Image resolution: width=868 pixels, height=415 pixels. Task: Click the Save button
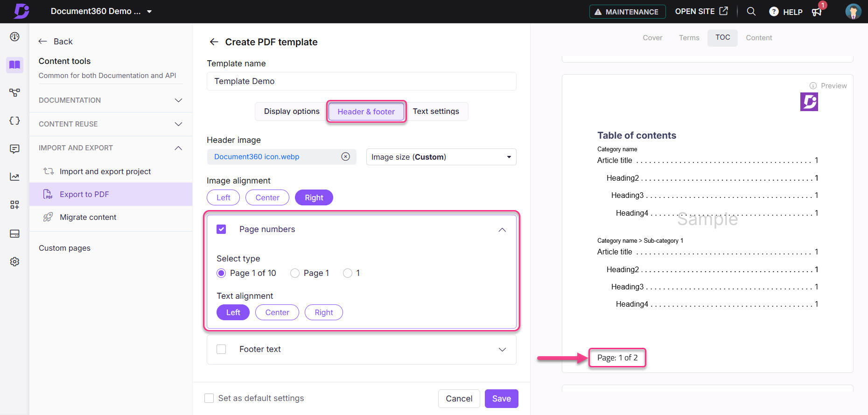pyautogui.click(x=501, y=399)
